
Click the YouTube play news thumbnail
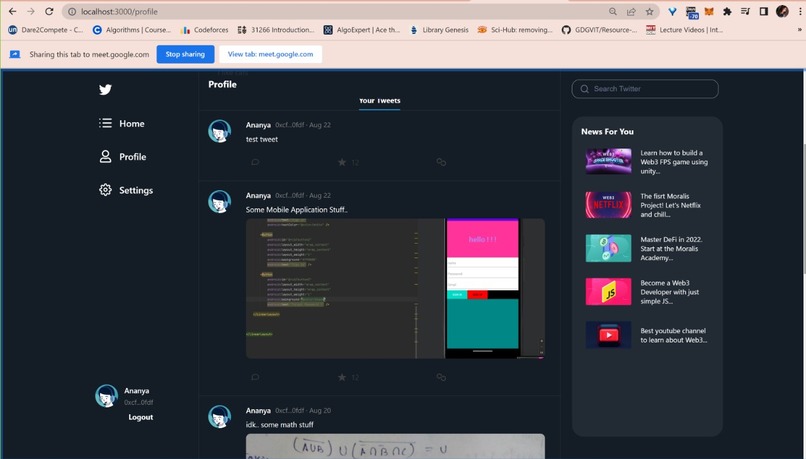pyautogui.click(x=609, y=335)
